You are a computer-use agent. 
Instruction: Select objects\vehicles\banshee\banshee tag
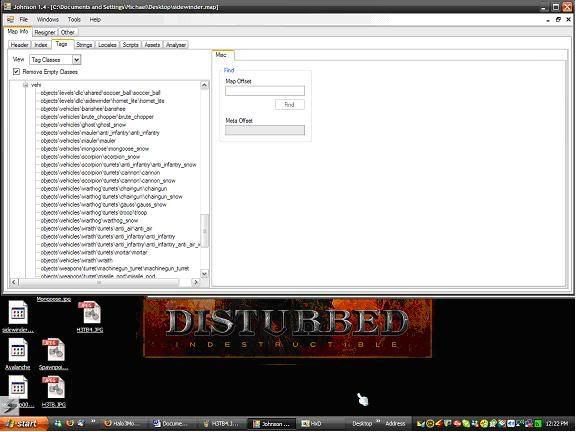coord(83,109)
